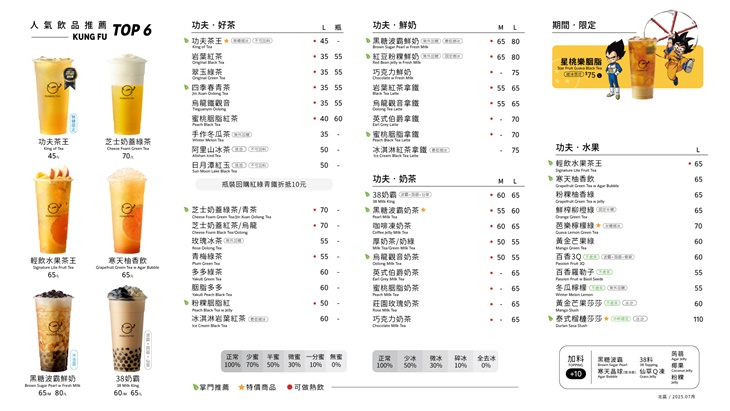Click the 翠玉綠茶 menu item
730x411 pixels.
click(207, 72)
